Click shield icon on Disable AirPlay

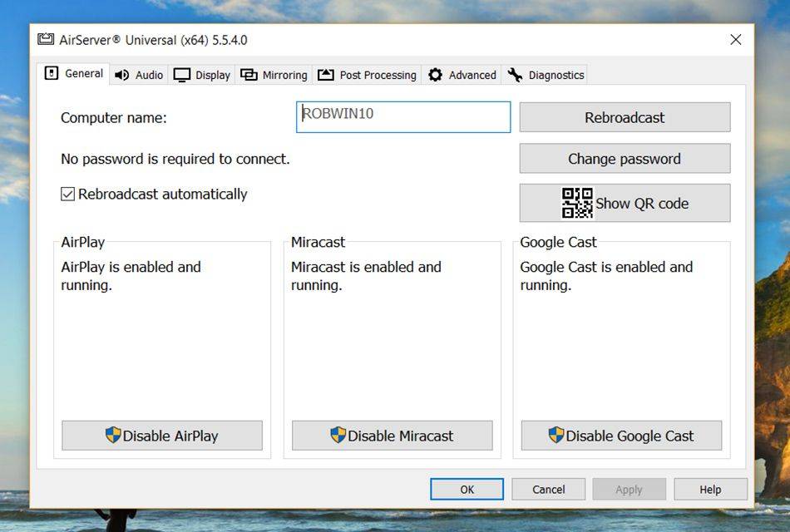pyautogui.click(x=113, y=435)
